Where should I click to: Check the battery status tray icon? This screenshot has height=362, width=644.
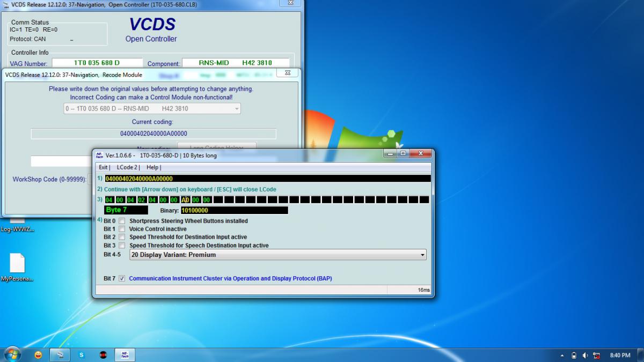[x=574, y=355]
